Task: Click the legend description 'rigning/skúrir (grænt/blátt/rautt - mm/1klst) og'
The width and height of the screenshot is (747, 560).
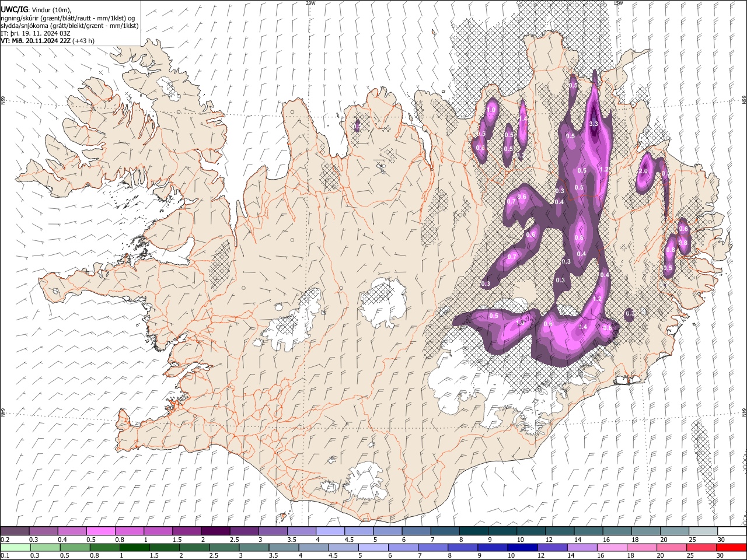Action: pyautogui.click(x=68, y=18)
